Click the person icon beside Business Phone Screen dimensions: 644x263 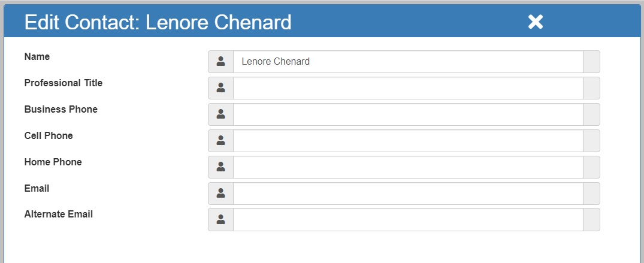pos(221,114)
